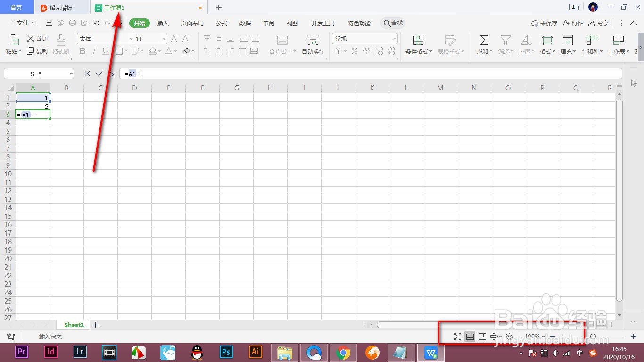The image size is (644, 362).
Task: Add a new worksheet with plus button
Action: 96,325
